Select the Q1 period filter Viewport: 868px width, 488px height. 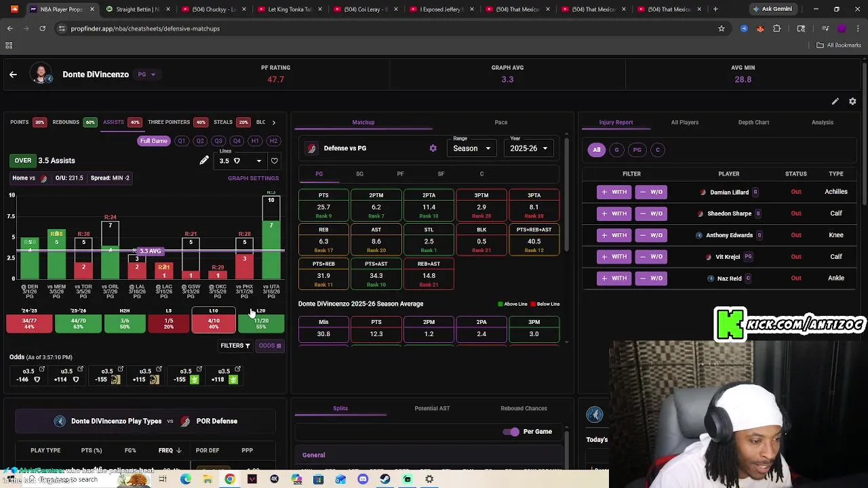click(x=181, y=141)
